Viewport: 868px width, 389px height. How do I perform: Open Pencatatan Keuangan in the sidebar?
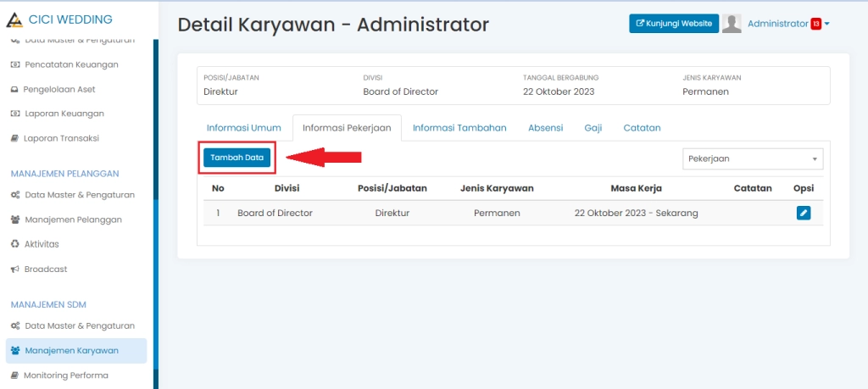tap(71, 64)
